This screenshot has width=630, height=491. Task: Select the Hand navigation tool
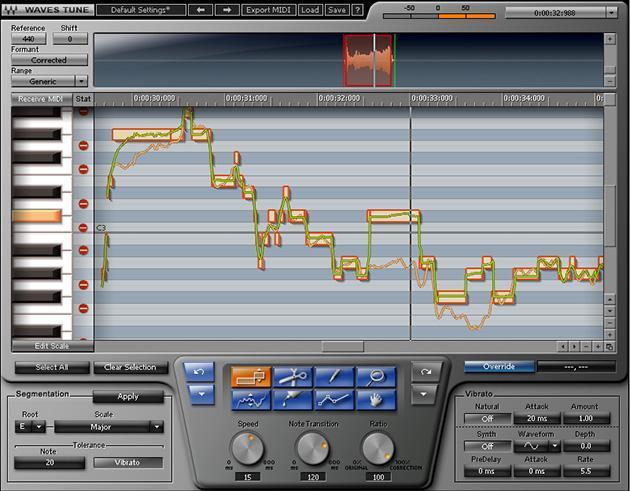[375, 399]
